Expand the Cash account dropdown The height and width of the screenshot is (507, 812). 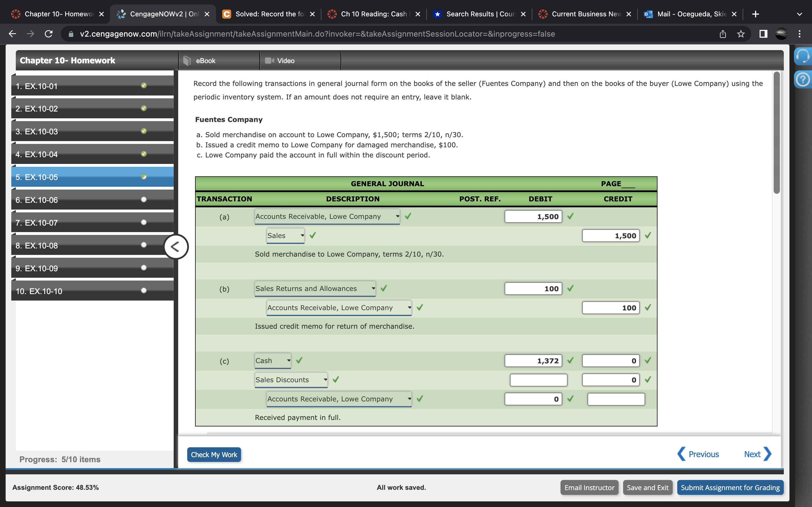click(x=272, y=361)
